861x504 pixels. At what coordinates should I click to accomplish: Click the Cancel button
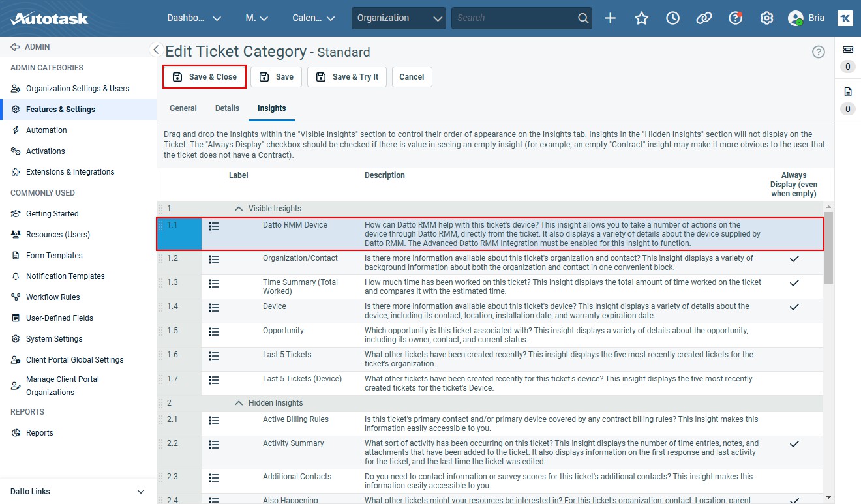tap(412, 77)
